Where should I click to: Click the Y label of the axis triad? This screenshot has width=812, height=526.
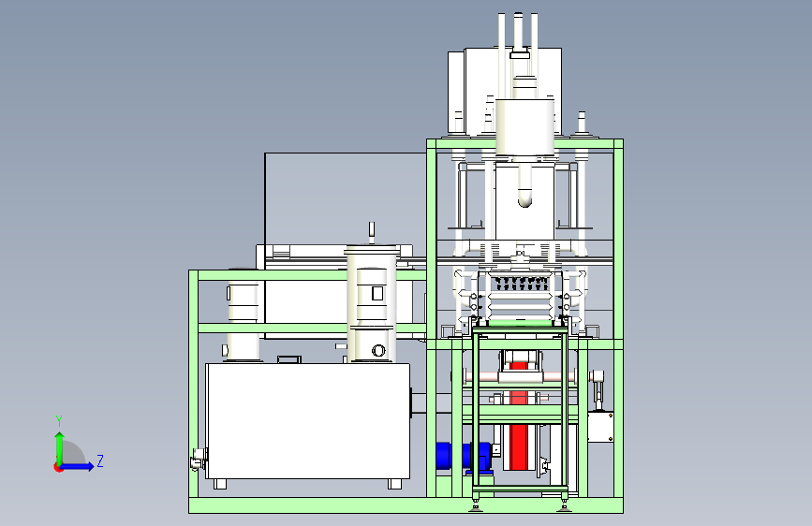pyautogui.click(x=59, y=421)
